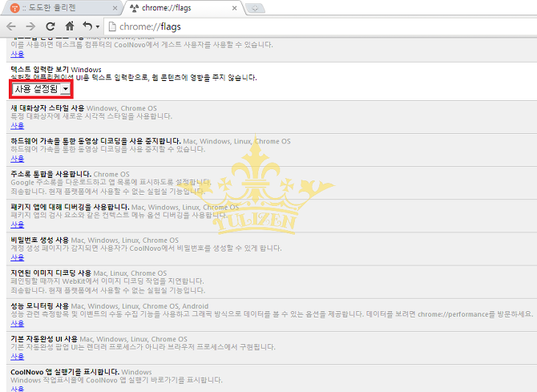This screenshot has height=392, width=537.
Task: Click 사용 under 하드웨어 가속 동영상 디코딩 flag
Action: (17, 159)
